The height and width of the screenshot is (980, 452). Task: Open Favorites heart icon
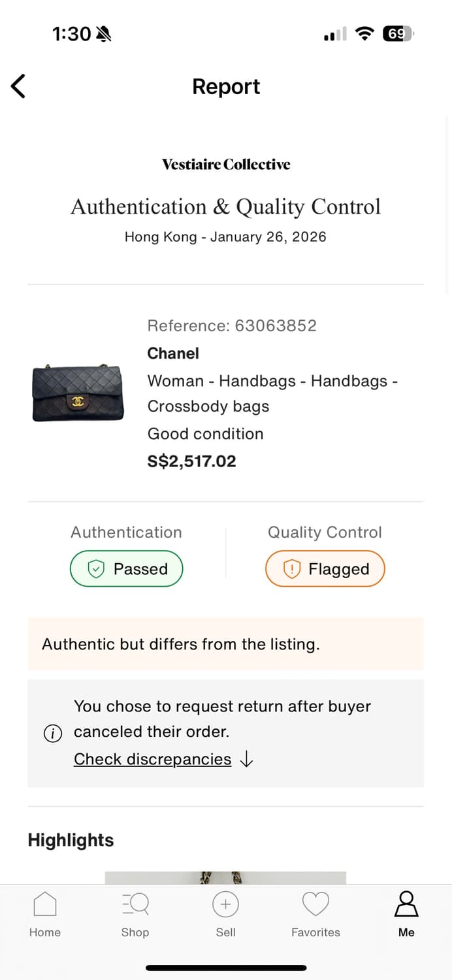point(315,905)
